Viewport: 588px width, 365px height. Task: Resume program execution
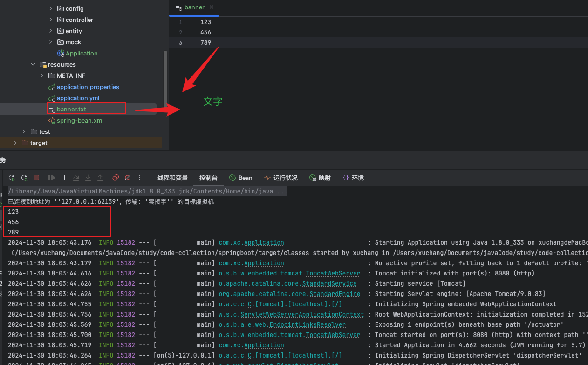[x=52, y=178]
